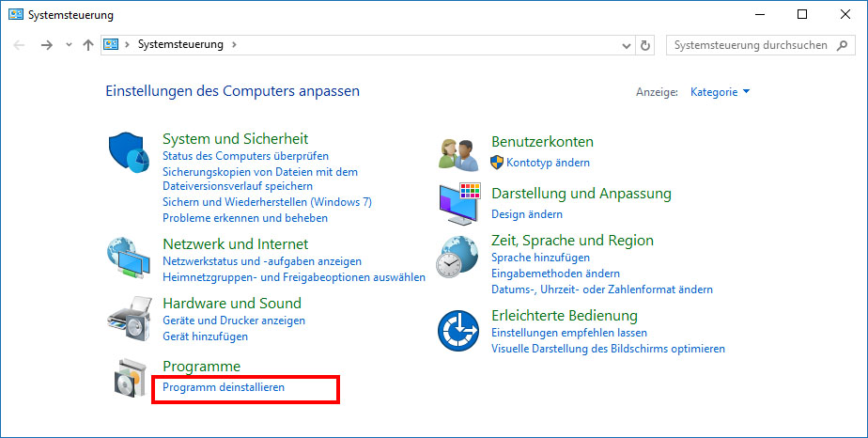Go up one level with the up arrow

[x=87, y=45]
